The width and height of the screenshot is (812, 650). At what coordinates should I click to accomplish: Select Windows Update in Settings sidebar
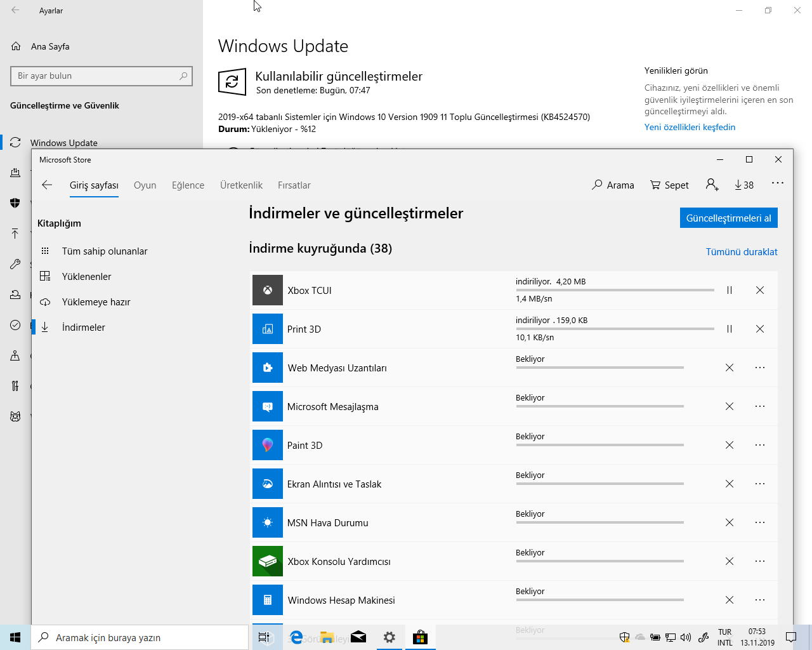tap(63, 143)
